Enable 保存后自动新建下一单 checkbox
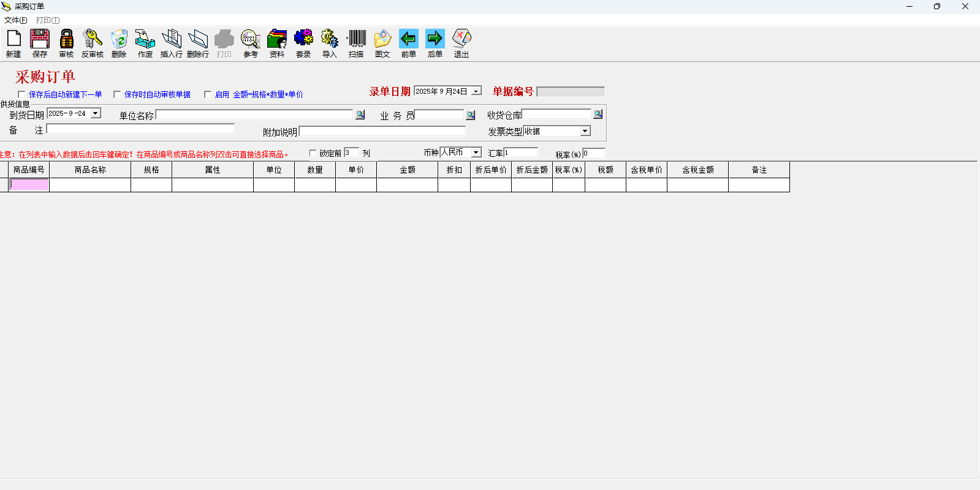The width and height of the screenshot is (980, 490). [x=21, y=94]
